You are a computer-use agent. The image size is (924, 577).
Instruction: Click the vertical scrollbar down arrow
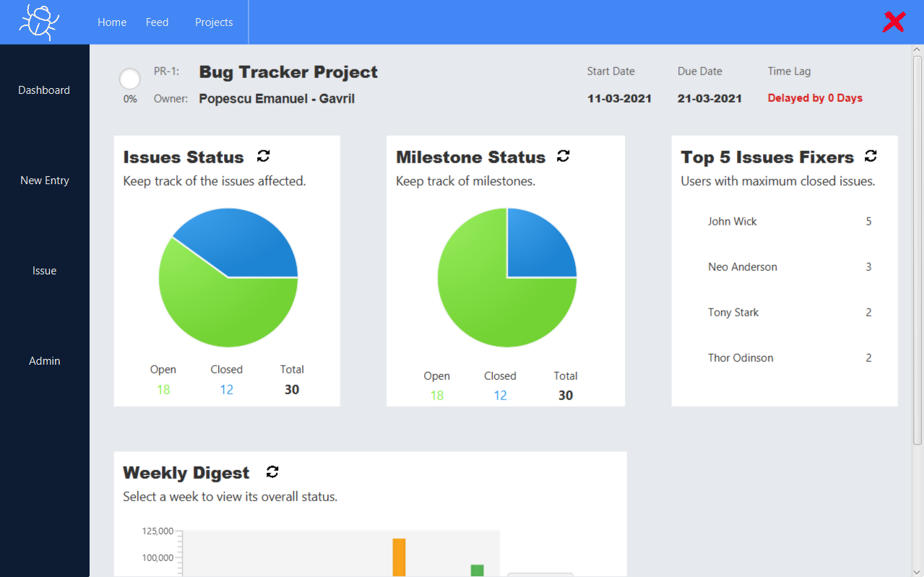point(917,571)
